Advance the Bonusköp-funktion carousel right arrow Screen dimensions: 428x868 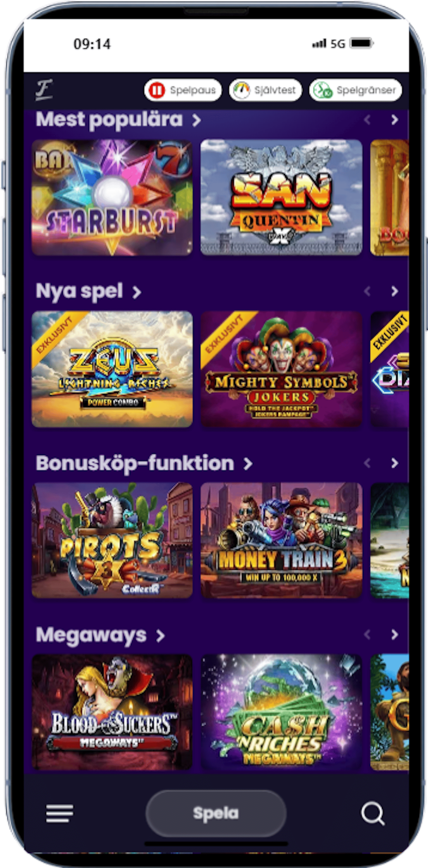pos(395,463)
